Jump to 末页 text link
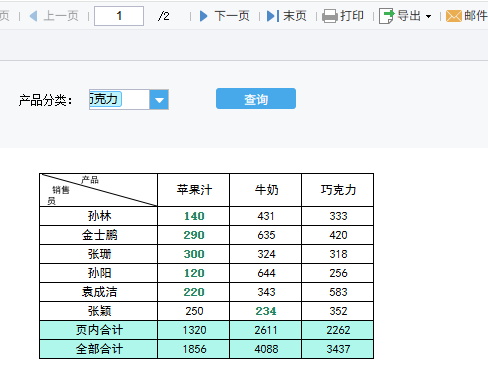The image size is (488, 378). (x=295, y=16)
